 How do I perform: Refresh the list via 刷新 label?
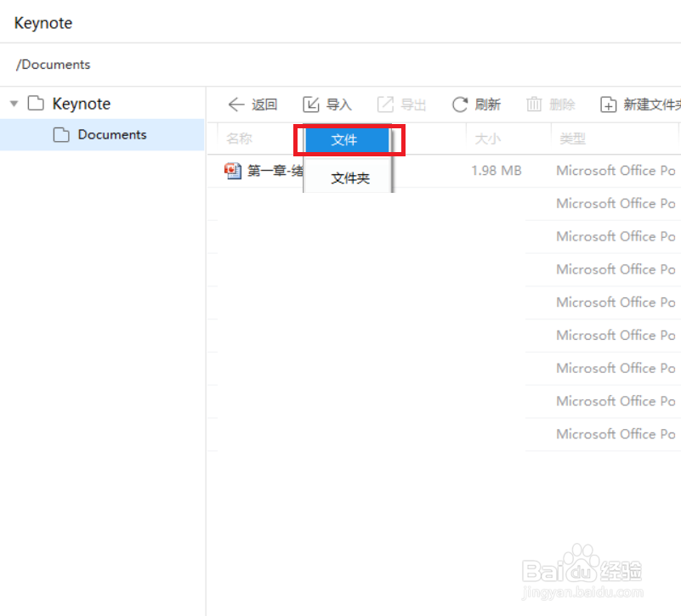pos(488,105)
